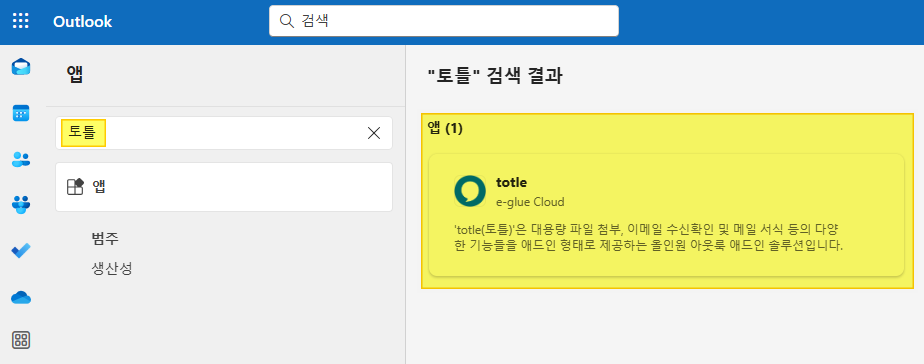The width and height of the screenshot is (924, 364).
Task: Open To Do checkmark icon
Action: pos(21,251)
